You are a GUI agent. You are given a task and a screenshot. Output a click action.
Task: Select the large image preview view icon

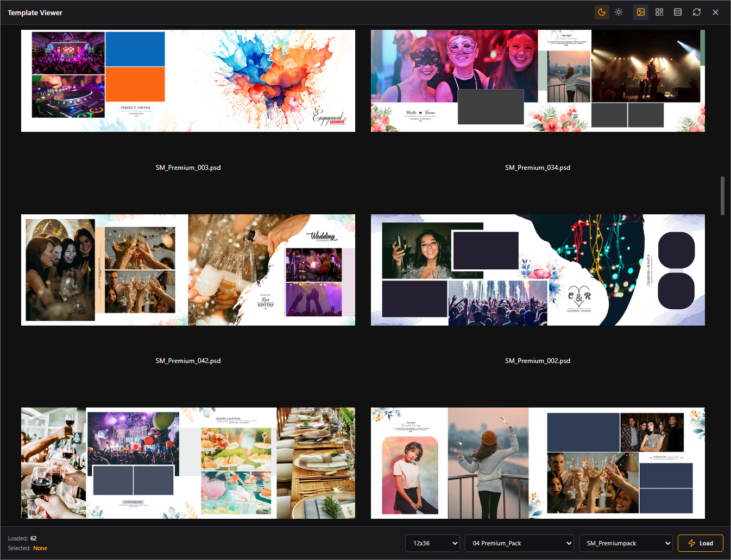tap(641, 12)
